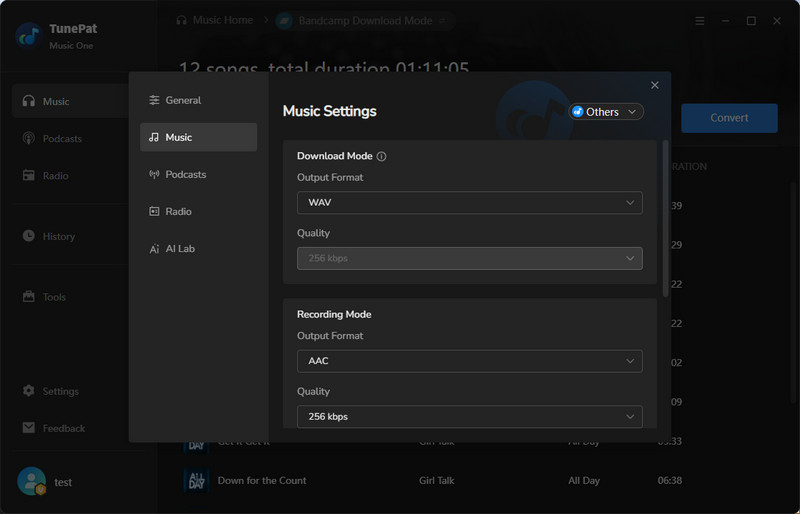Click the Down for the Count album thumbnail
The height and width of the screenshot is (514, 800).
(x=196, y=480)
